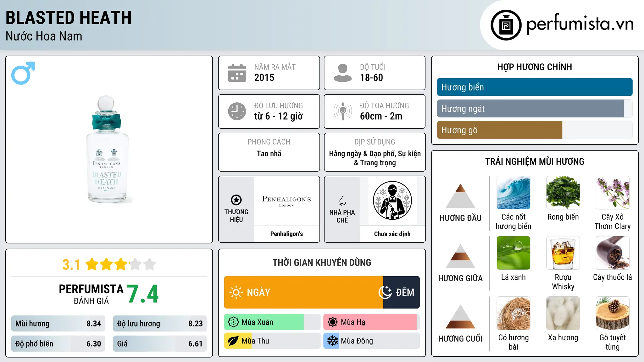Click the Hương cuối pyramid icon
The image size is (644, 362).
pyautogui.click(x=460, y=316)
